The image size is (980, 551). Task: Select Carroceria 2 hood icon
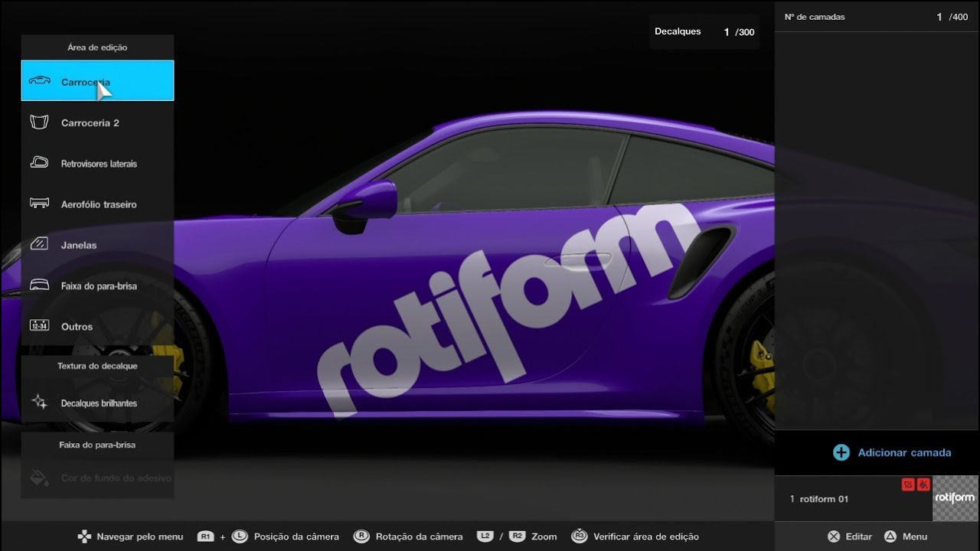pyautogui.click(x=39, y=122)
